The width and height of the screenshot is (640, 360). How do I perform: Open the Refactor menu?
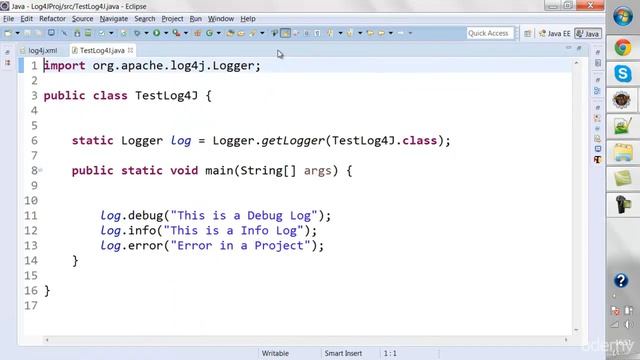[x=52, y=19]
